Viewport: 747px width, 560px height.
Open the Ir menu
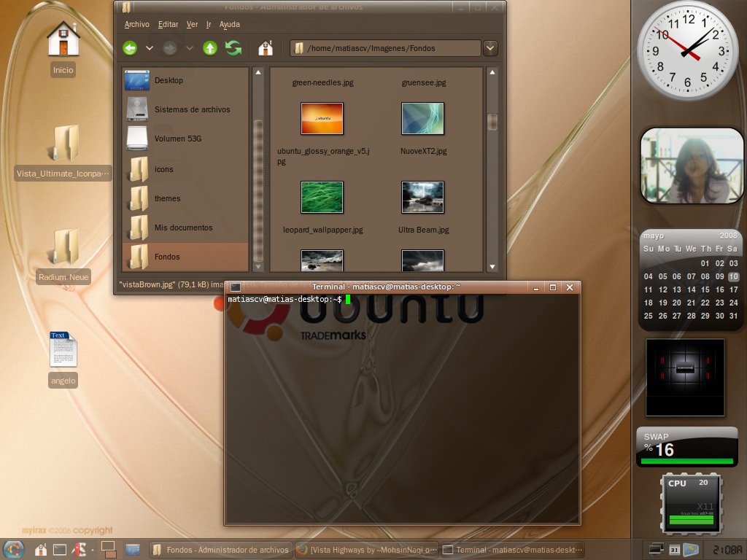pyautogui.click(x=208, y=24)
